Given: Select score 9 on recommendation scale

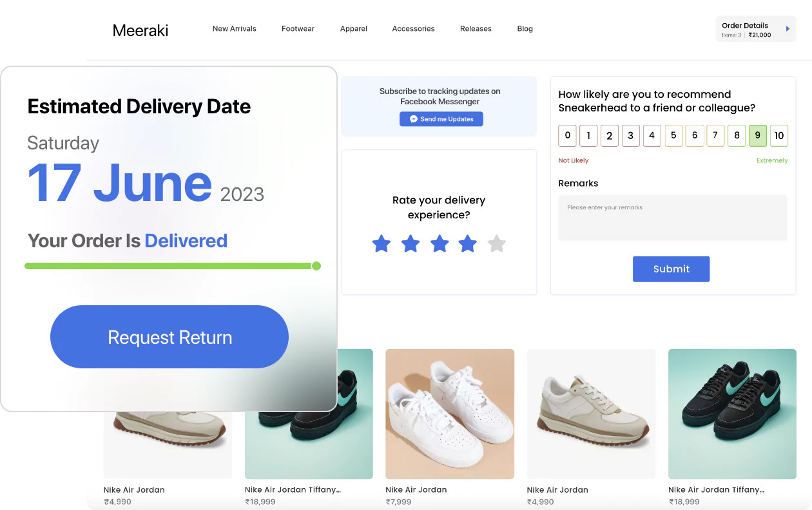Looking at the screenshot, I should click(758, 135).
